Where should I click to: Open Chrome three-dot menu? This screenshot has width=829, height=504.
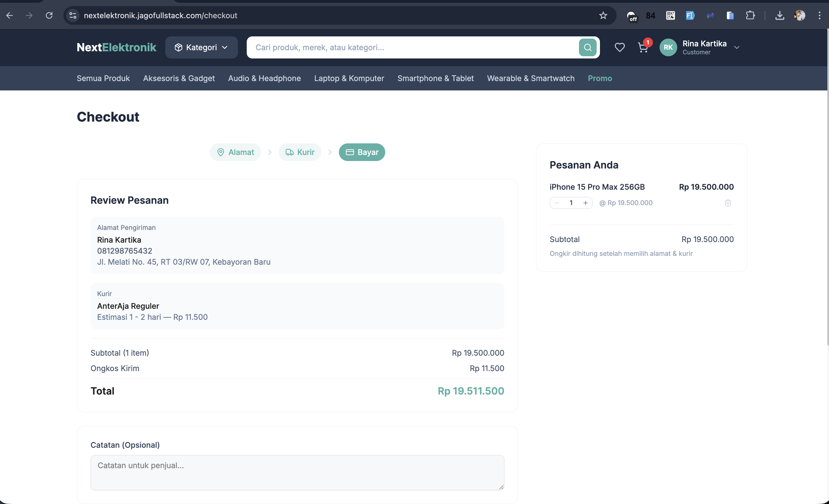(819, 15)
